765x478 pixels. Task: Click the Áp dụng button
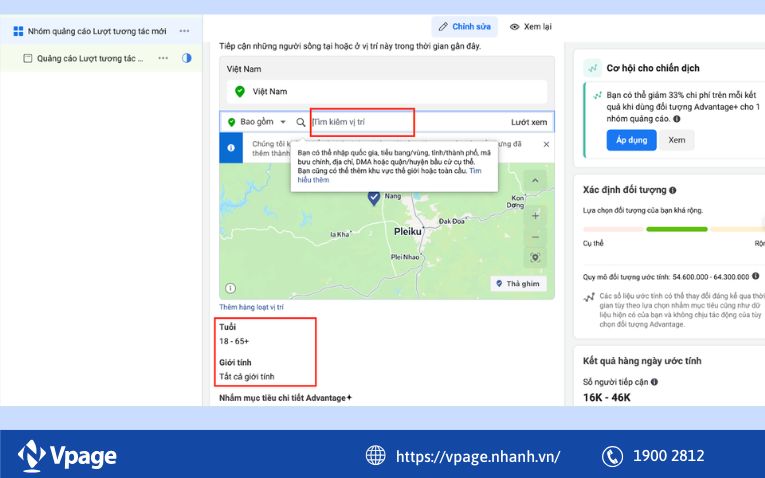(x=631, y=140)
